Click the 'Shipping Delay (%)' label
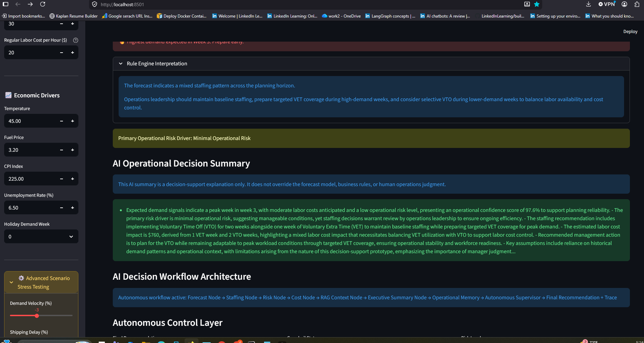The image size is (644, 343). (29, 332)
